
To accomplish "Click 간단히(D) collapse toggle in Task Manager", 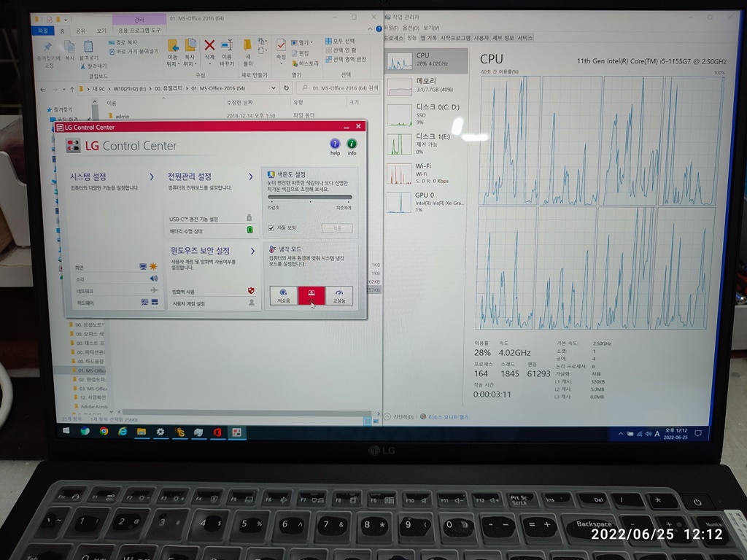I will 399,416.
